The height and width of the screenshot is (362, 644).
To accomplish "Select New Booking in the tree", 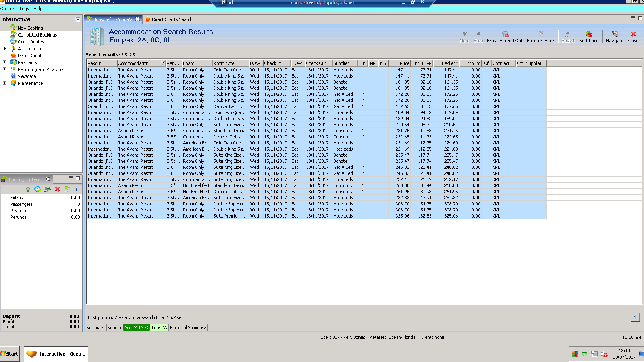I will click(x=30, y=28).
